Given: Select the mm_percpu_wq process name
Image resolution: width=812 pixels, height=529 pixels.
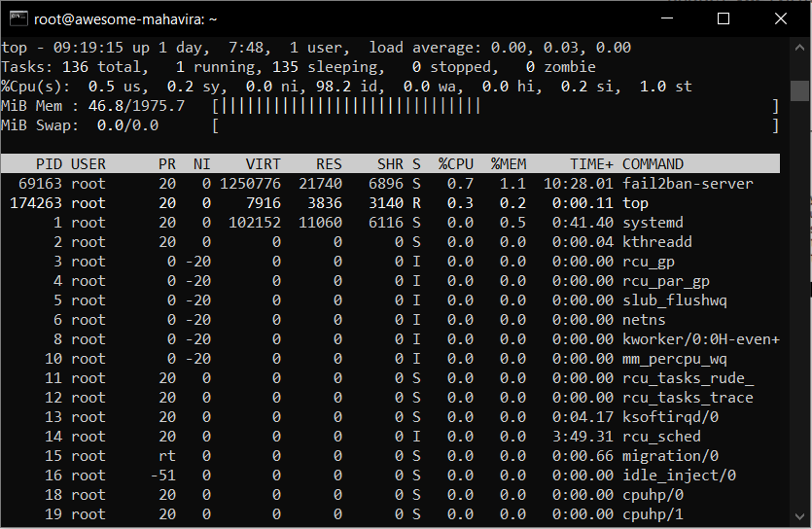Looking at the screenshot, I should coord(675,359).
